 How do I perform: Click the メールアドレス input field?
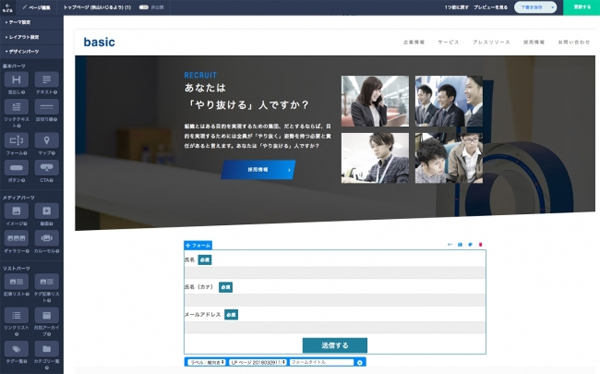pyautogui.click(x=335, y=327)
